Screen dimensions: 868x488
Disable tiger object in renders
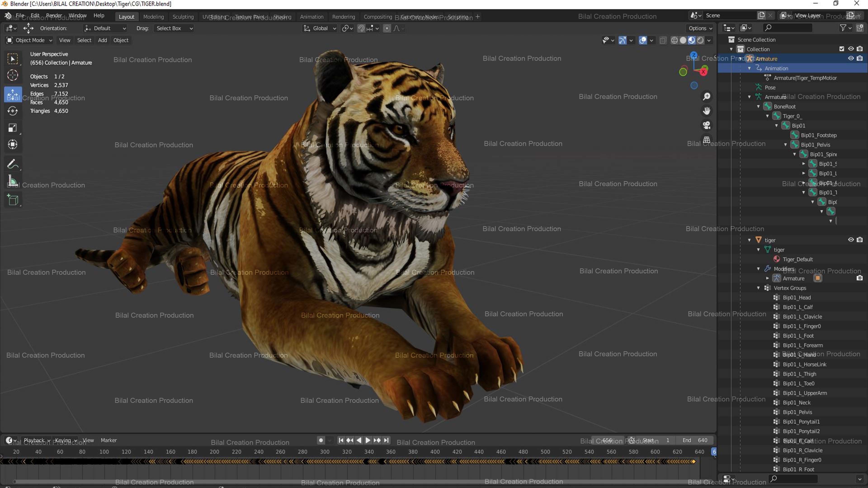click(860, 240)
